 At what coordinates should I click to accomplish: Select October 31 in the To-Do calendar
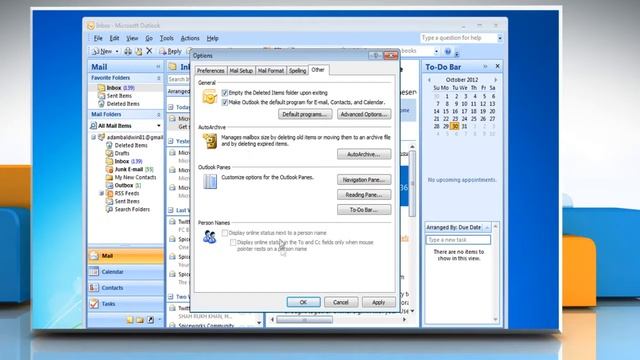pos(464,127)
